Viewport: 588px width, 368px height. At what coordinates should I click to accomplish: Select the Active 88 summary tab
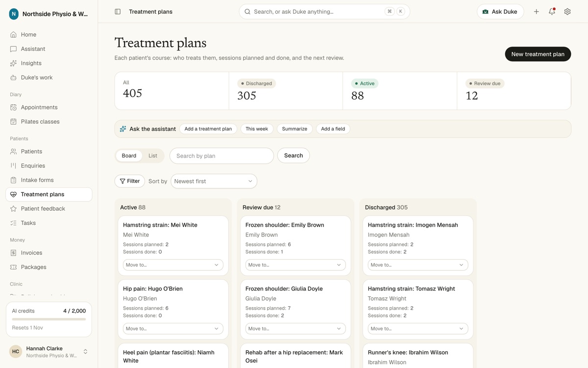click(x=400, y=91)
